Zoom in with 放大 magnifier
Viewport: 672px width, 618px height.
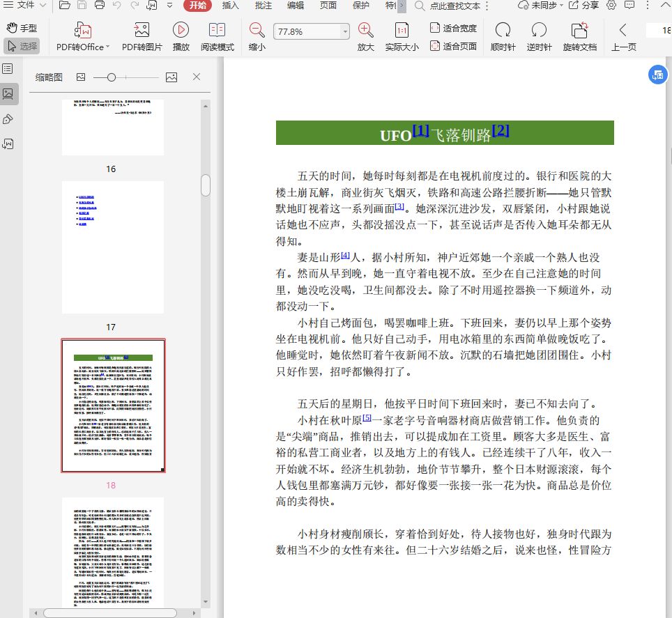365,31
